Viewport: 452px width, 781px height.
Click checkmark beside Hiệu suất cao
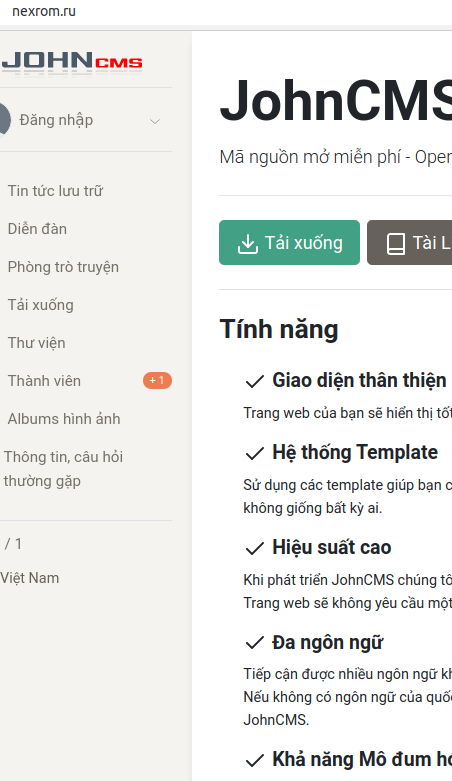pos(255,548)
